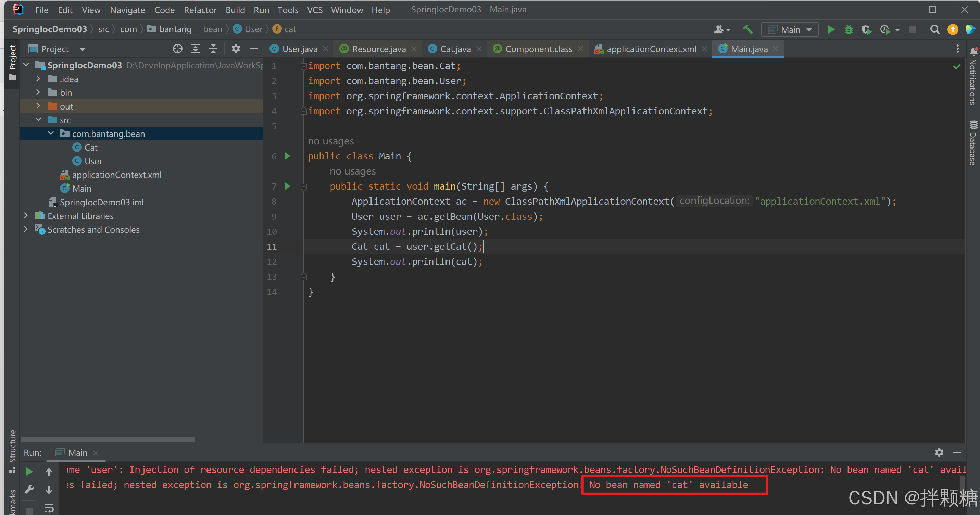This screenshot has width=980, height=515.
Task: Click Select Opened File target icon
Action: (178, 49)
